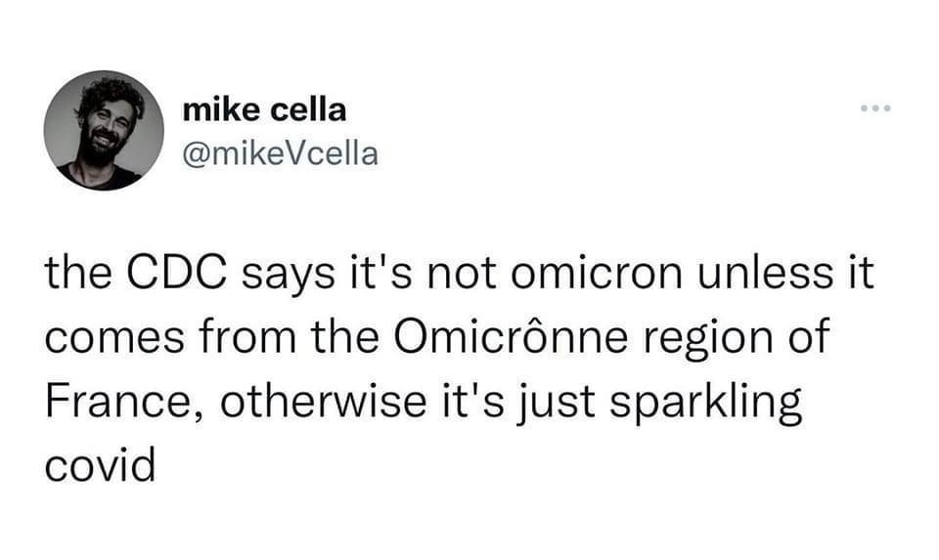Click the word comes in tweet
Screen dimensions: 939x560
click(x=115, y=338)
